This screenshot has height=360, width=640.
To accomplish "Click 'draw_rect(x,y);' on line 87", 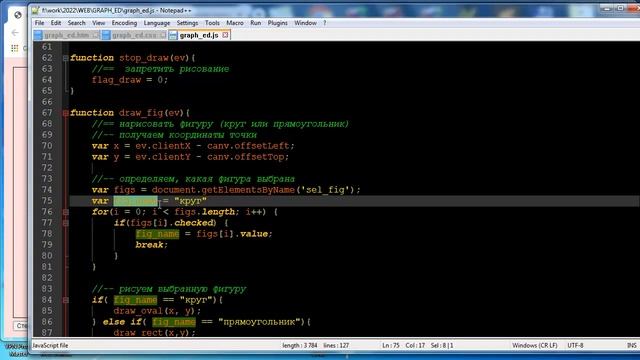I will tap(155, 333).
